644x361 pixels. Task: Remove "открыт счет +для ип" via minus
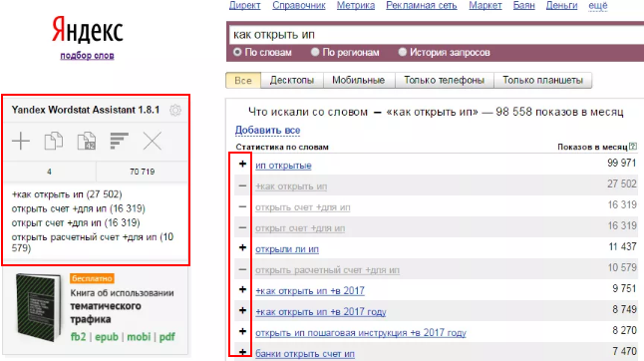point(242,227)
